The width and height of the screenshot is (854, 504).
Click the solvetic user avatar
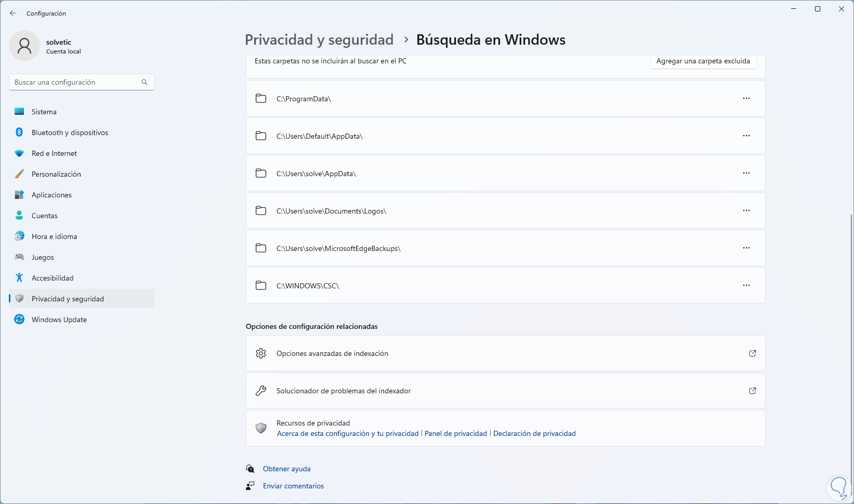(x=24, y=46)
